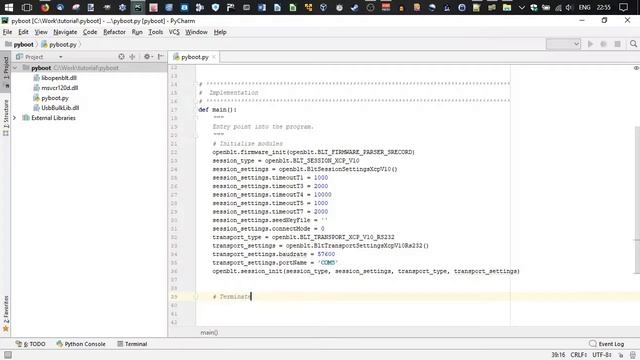
Task: Select External Libraries tree item
Action: pos(53,118)
